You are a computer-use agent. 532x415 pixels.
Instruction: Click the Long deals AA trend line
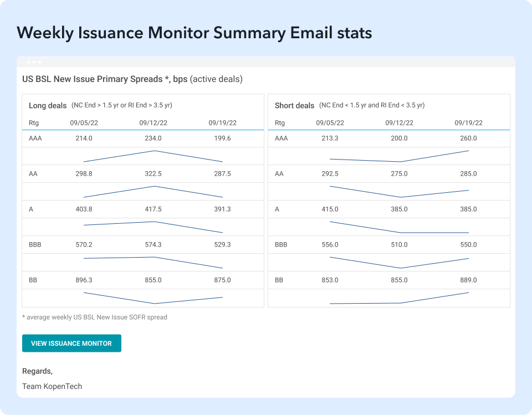click(154, 192)
